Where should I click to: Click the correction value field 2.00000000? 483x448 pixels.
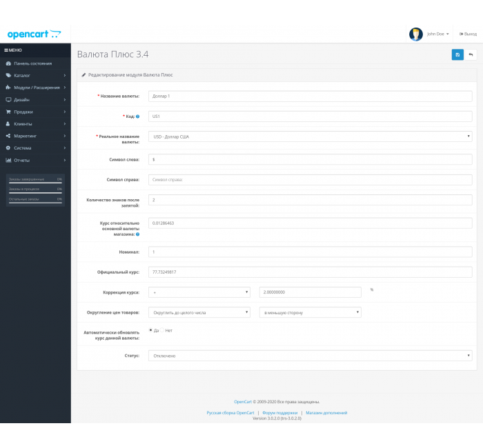(310, 292)
